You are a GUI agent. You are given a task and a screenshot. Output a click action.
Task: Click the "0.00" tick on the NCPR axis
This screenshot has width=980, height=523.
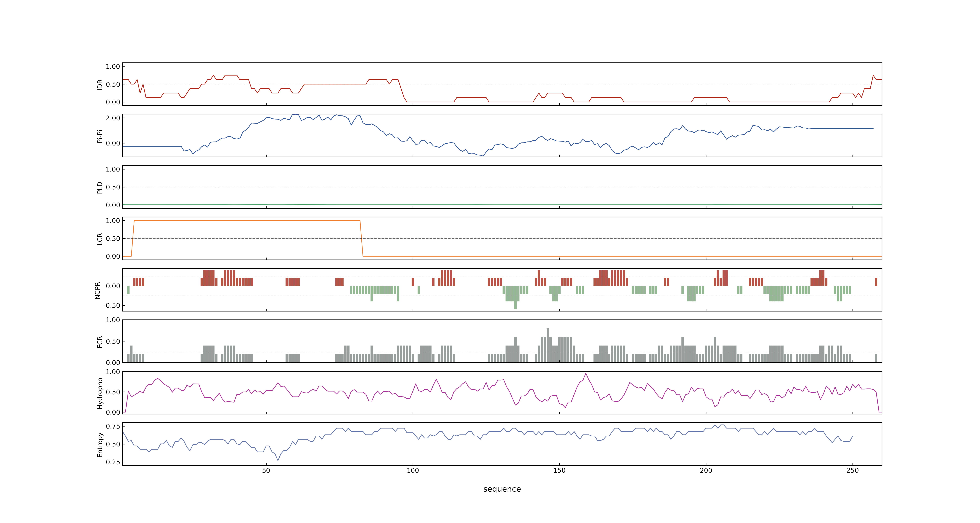[113, 286]
